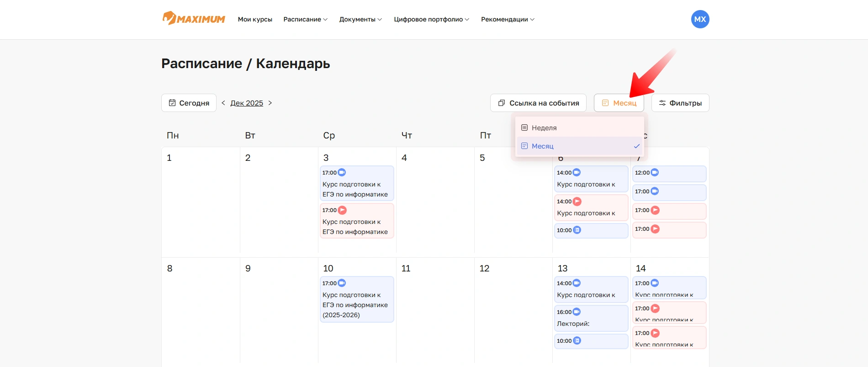Expand the Расписание menu

point(305,19)
